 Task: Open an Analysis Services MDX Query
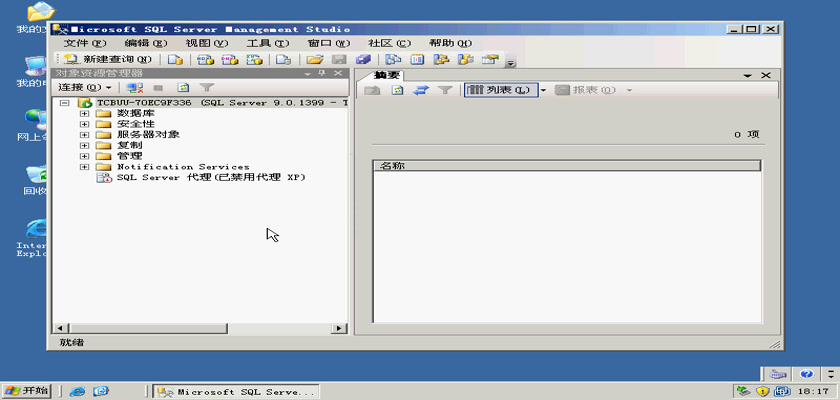[x=206, y=59]
